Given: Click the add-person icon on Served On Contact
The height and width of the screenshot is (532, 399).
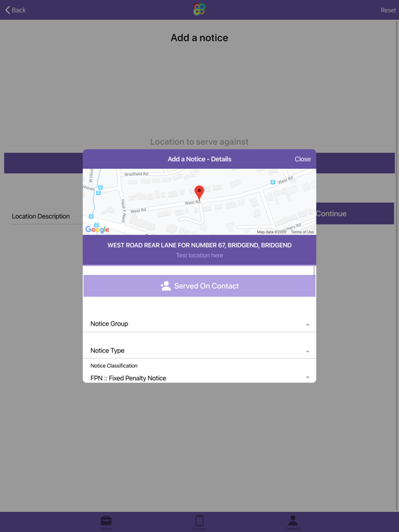Looking at the screenshot, I should coord(166,285).
